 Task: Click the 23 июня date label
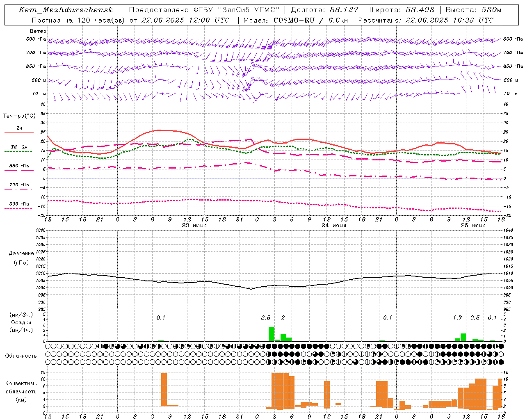[x=194, y=226]
